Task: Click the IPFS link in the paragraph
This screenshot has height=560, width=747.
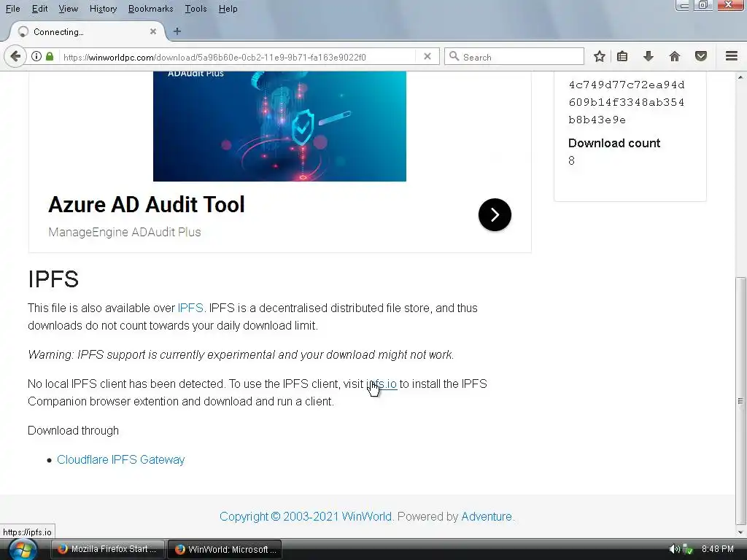Action: click(190, 308)
